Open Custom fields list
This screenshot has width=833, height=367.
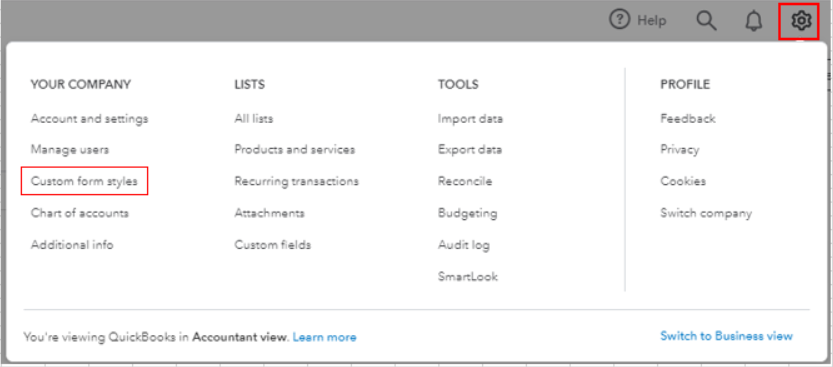click(x=273, y=245)
